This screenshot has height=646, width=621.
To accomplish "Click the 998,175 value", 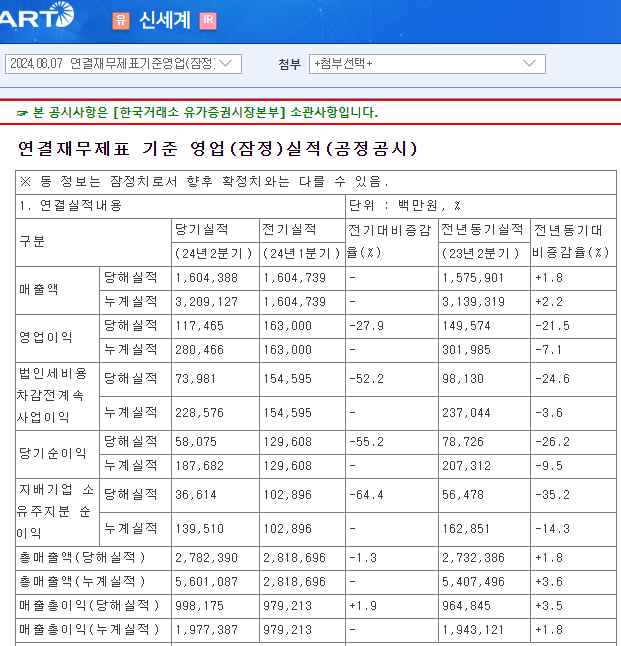I will [x=199, y=606].
